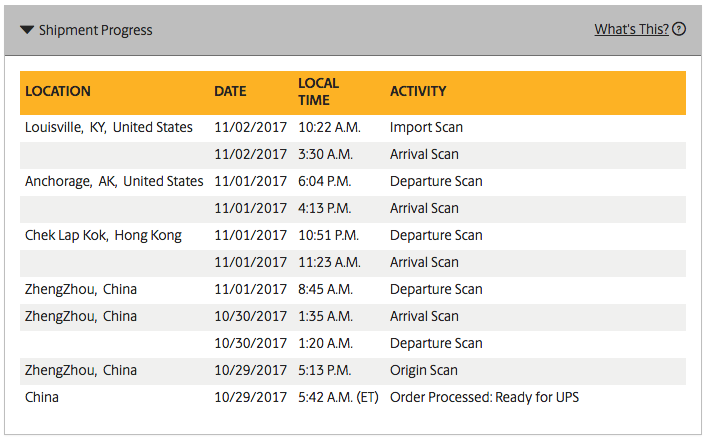Click the 5:42 A.M. (ET) time cell
708x439 pixels.
[x=338, y=397]
